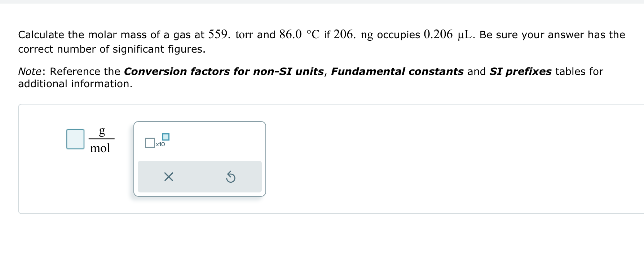Viewport: 644px width, 271px height.
Task: Activate the undo control to restore your answer
Action: click(x=231, y=177)
